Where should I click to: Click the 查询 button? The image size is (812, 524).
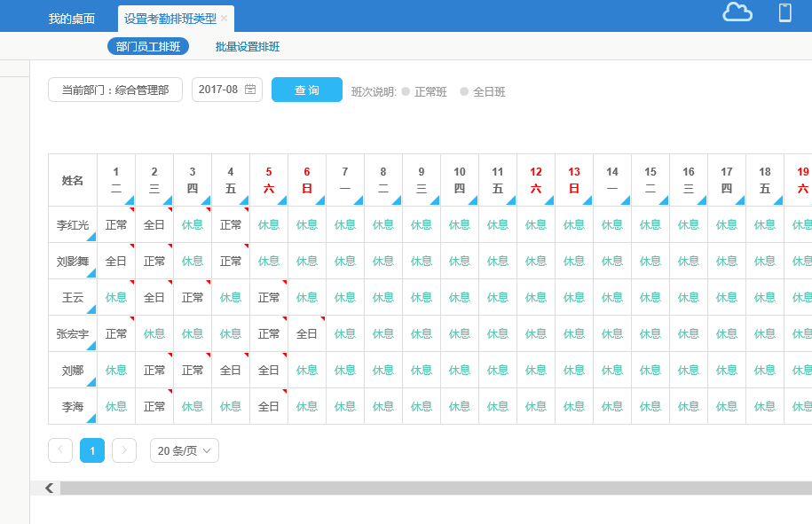coord(307,90)
